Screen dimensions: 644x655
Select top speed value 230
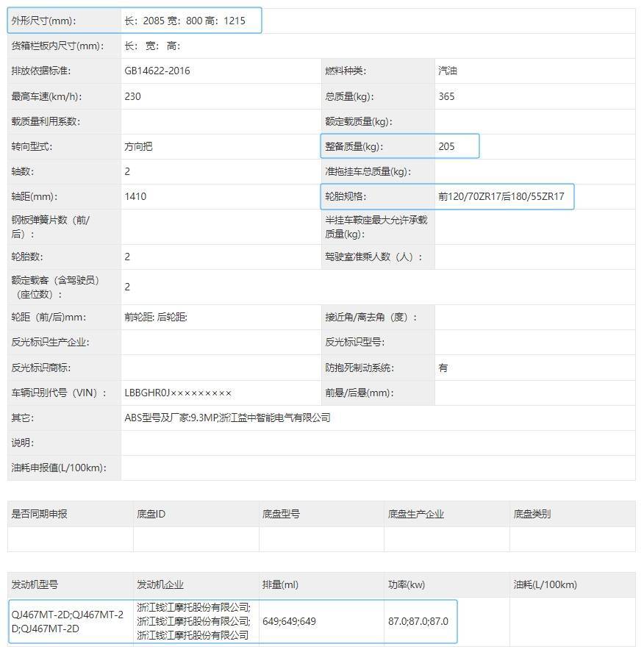click(132, 96)
